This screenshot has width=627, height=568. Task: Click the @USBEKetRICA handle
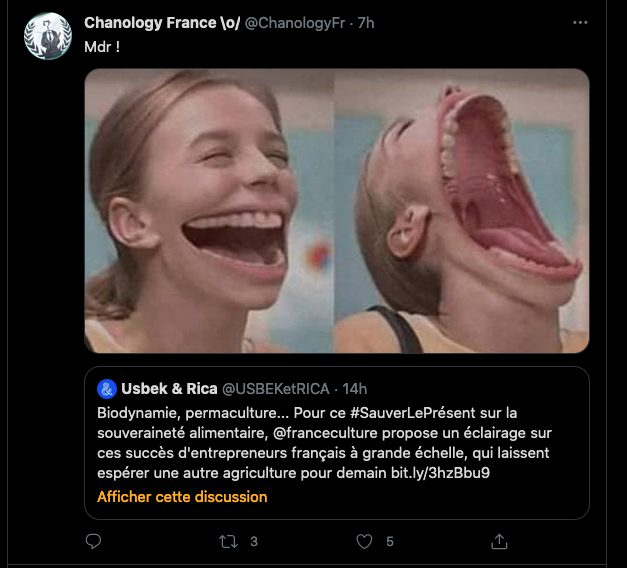pos(274,388)
